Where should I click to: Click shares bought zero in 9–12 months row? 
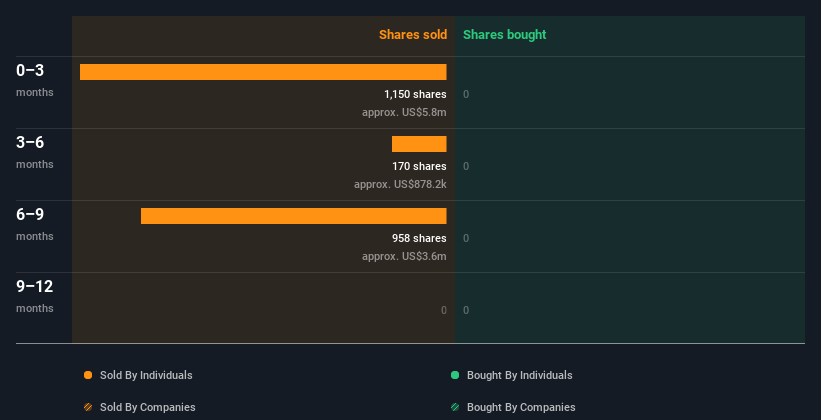[x=466, y=310]
